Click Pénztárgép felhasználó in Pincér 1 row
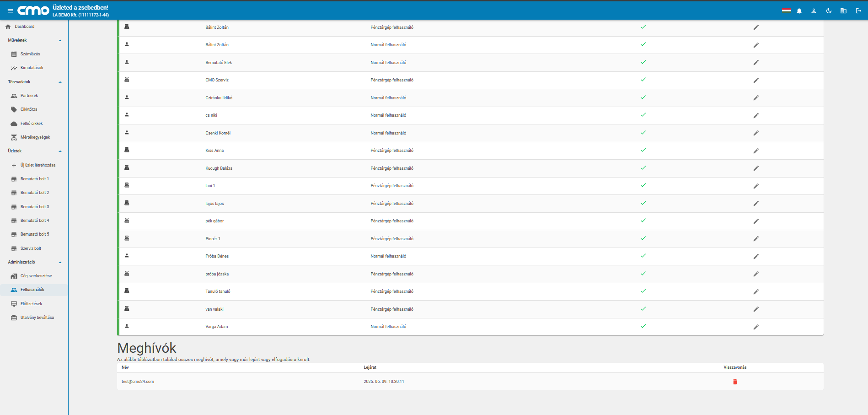 point(392,239)
